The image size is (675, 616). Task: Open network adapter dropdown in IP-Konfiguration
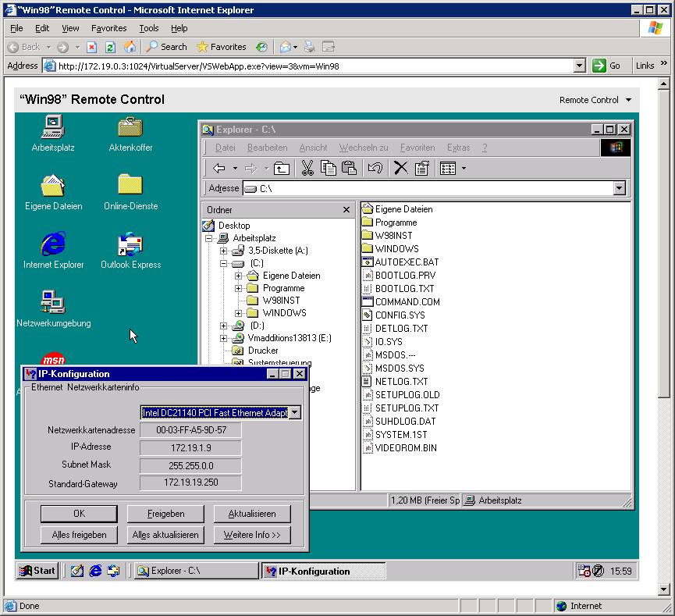(x=295, y=413)
